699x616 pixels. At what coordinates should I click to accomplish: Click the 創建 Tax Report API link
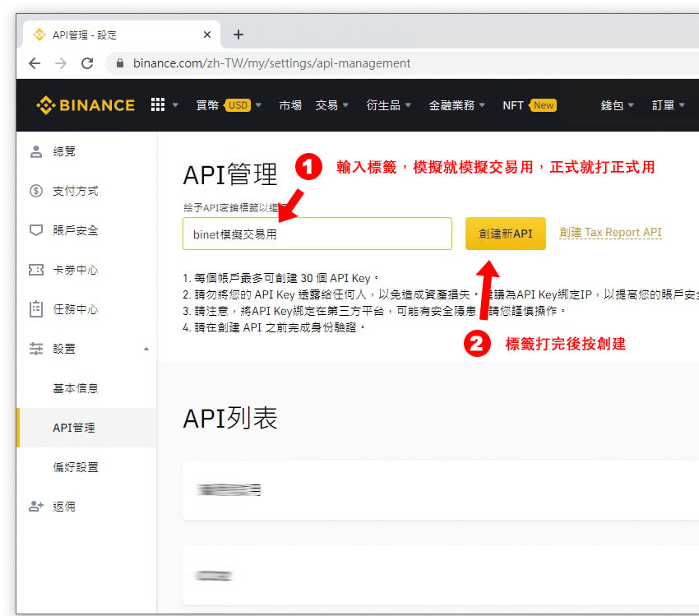[x=610, y=232]
